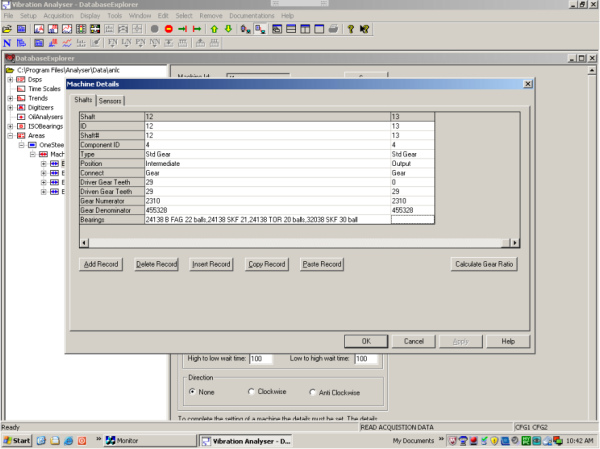This screenshot has width=600, height=449.
Task: Open the Acquisition menu
Action: tap(58, 16)
